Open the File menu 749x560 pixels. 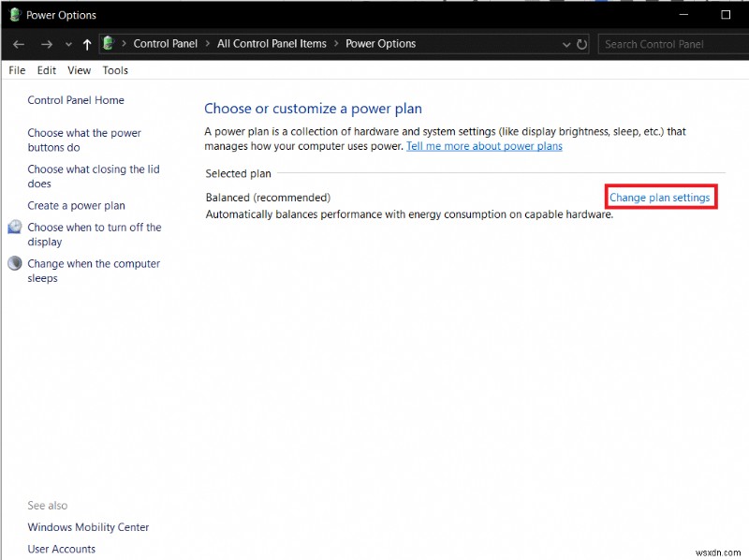pos(17,70)
